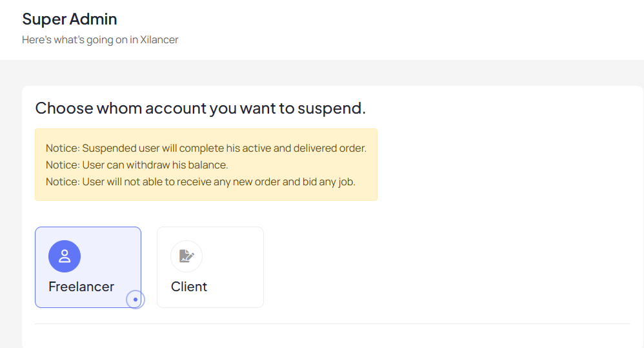Choose the Freelancer account type card
This screenshot has height=348, width=644.
88,267
